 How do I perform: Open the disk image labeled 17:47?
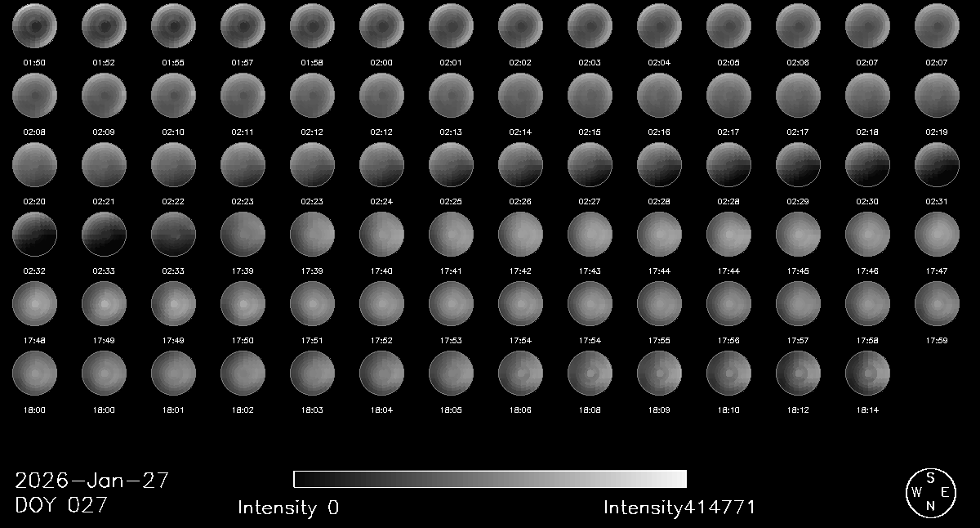(x=937, y=235)
